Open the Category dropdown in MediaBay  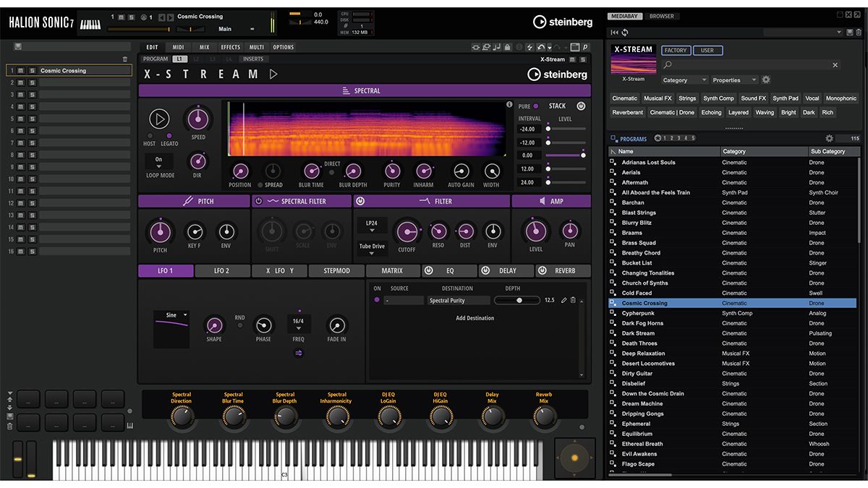(x=683, y=80)
